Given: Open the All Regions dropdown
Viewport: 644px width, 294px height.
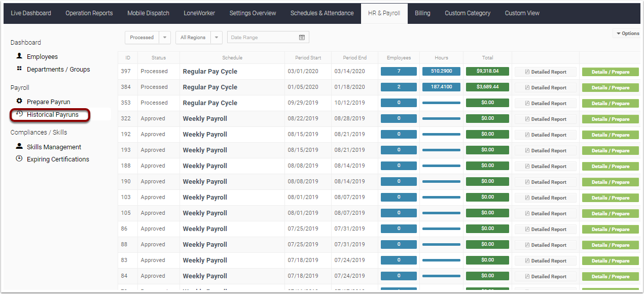Looking at the screenshot, I should click(217, 37).
